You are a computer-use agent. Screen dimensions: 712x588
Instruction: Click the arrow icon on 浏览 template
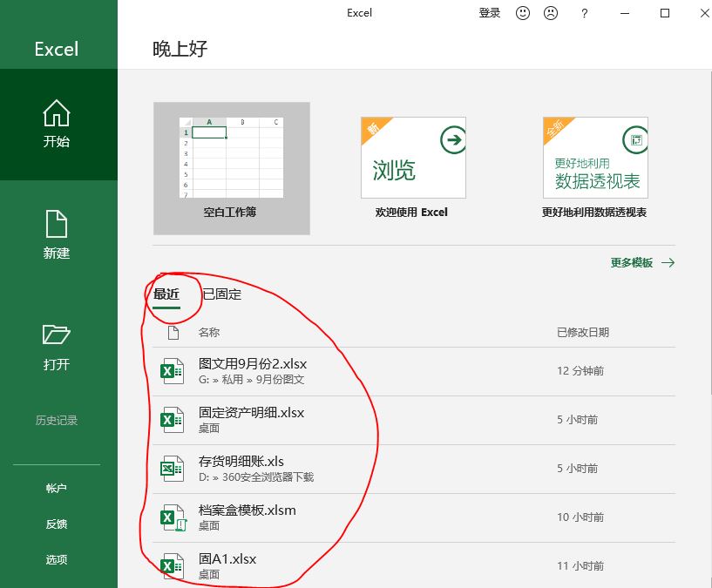click(452, 140)
